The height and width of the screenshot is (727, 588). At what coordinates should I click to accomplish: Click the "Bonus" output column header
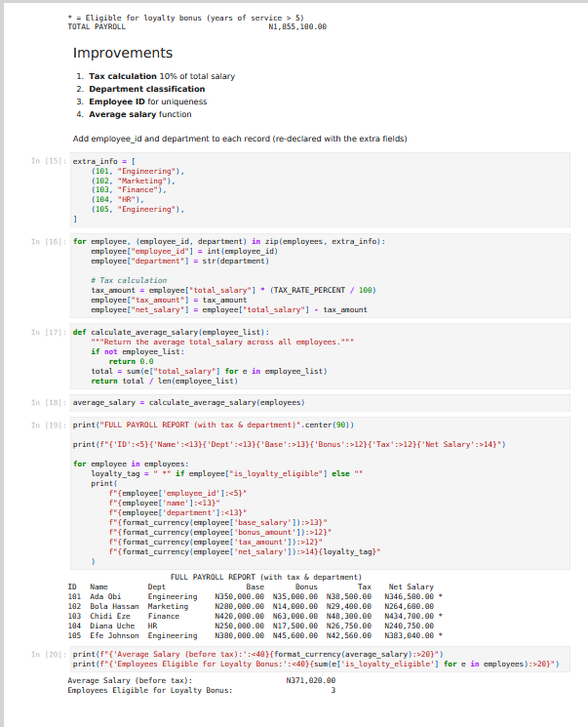pos(306,587)
